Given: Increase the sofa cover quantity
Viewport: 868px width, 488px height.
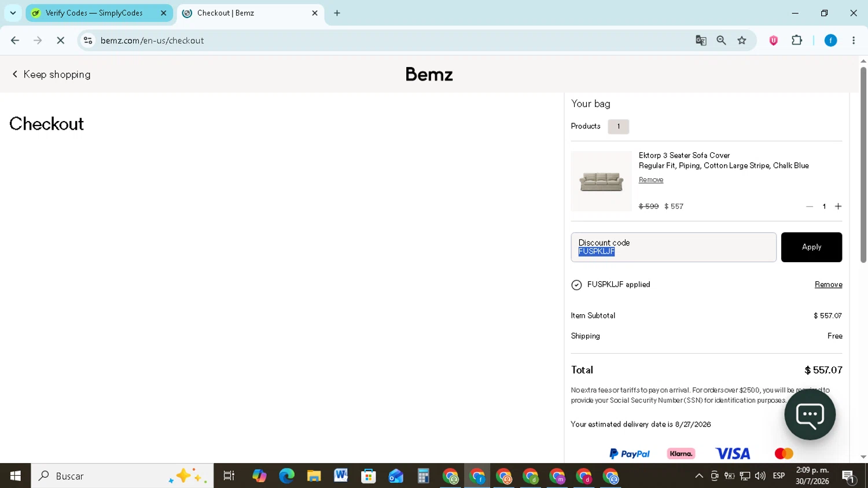Looking at the screenshot, I should (x=838, y=207).
